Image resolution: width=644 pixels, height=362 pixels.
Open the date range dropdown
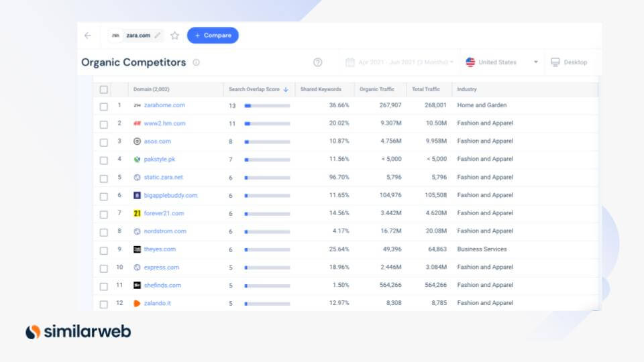pos(399,62)
